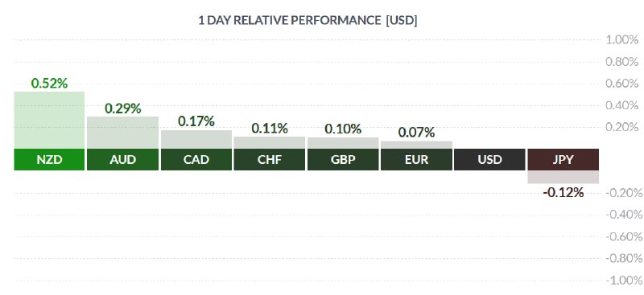Select the GBP currency block

(x=343, y=160)
